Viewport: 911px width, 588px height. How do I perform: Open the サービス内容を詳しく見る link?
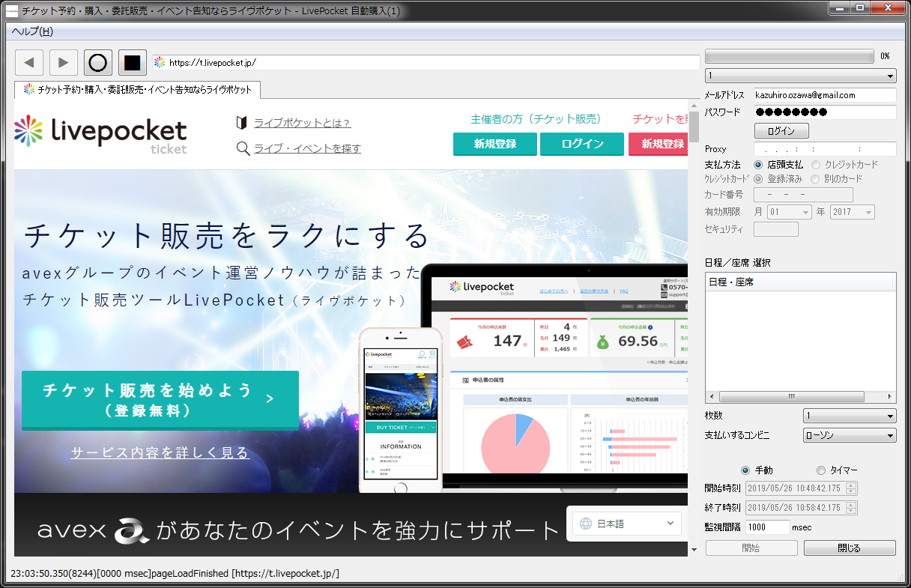[160, 453]
